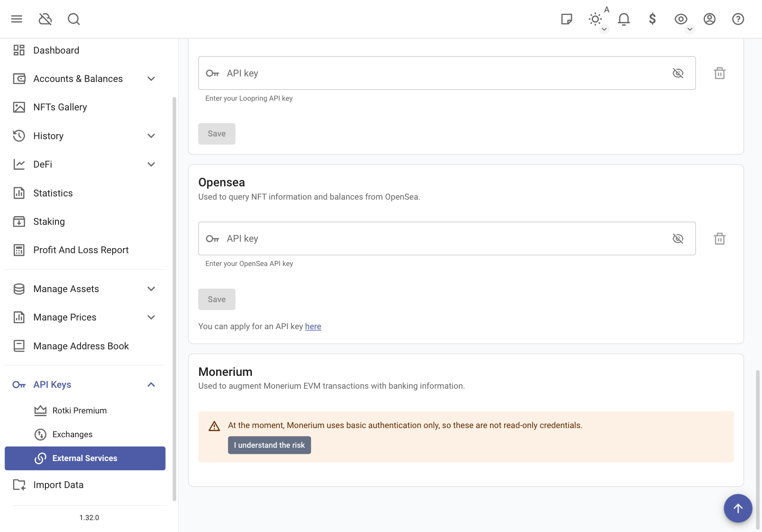Screen dimensions: 762x532
Task: Click the History clock icon
Action: point(19,136)
